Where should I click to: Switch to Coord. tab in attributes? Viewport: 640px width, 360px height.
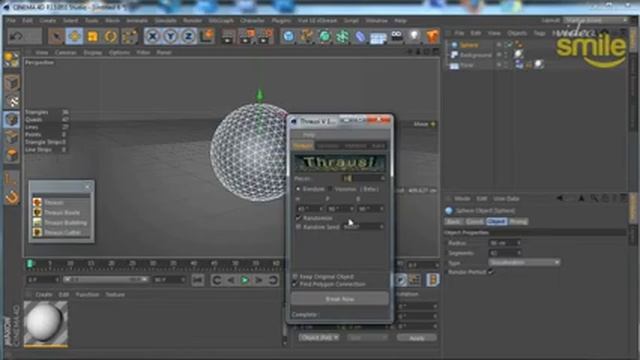click(x=475, y=222)
